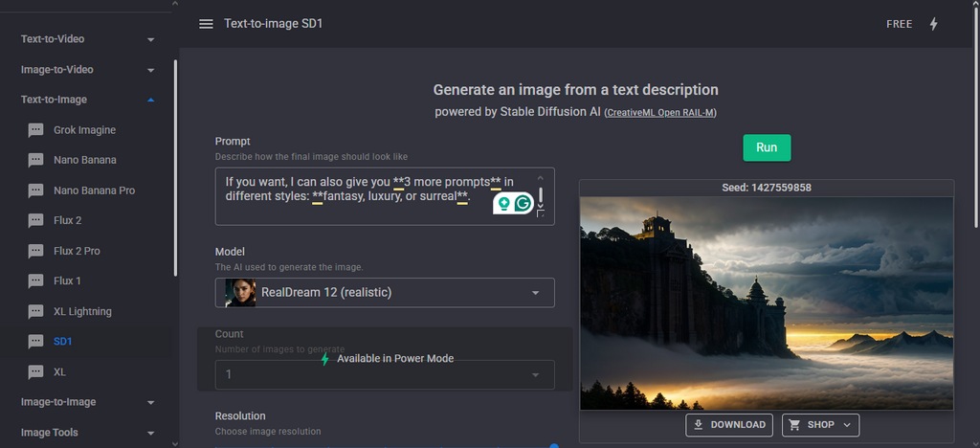Open the hamburger navigation menu
This screenshot has width=980, height=448.
pos(206,24)
